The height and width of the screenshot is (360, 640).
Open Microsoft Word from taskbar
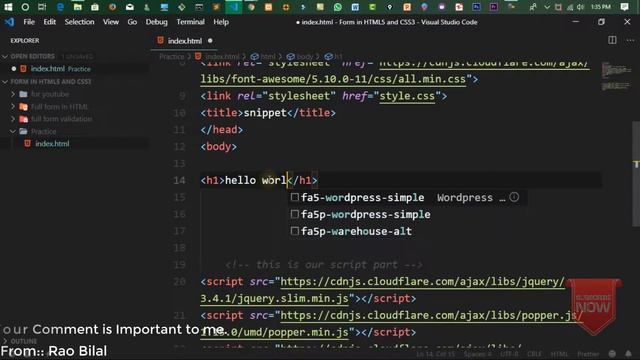(x=355, y=7)
